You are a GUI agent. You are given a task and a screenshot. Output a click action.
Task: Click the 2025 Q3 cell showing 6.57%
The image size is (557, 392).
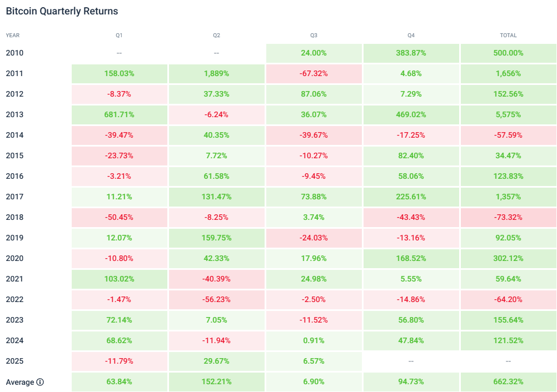click(x=314, y=361)
